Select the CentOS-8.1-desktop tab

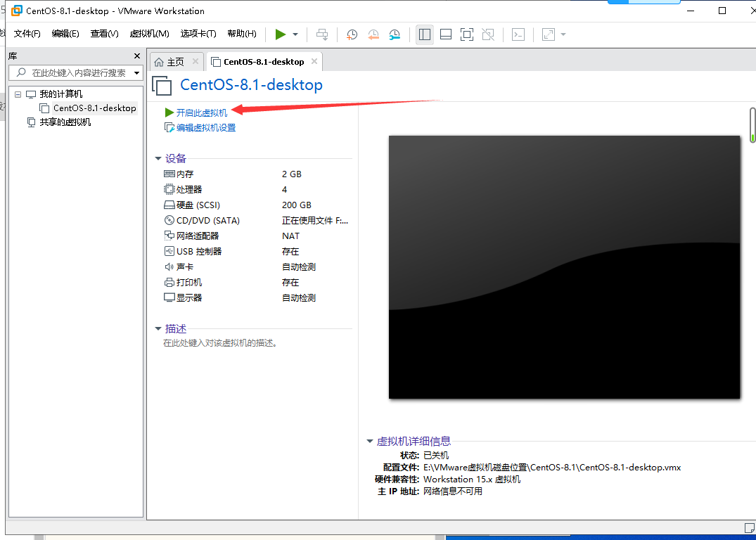click(x=264, y=62)
